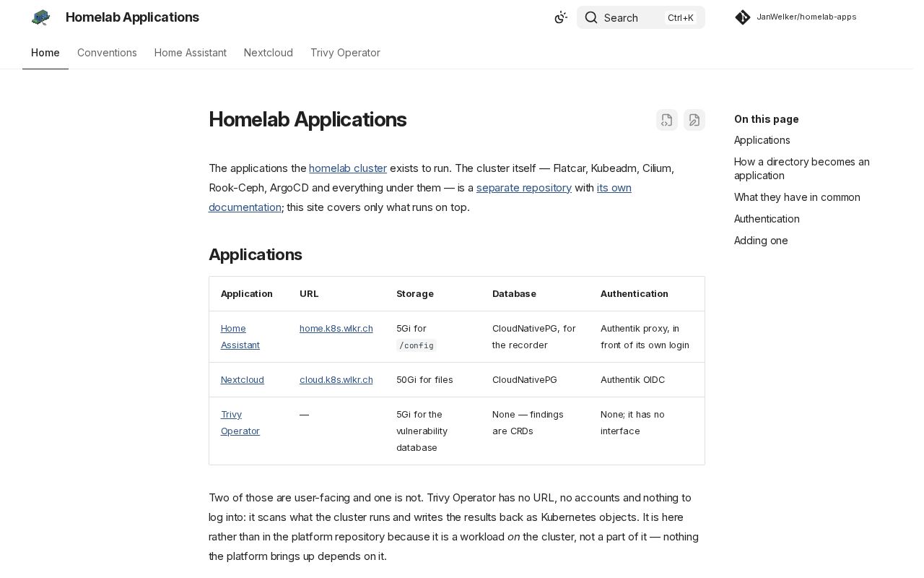Click the /config code text

tap(417, 345)
